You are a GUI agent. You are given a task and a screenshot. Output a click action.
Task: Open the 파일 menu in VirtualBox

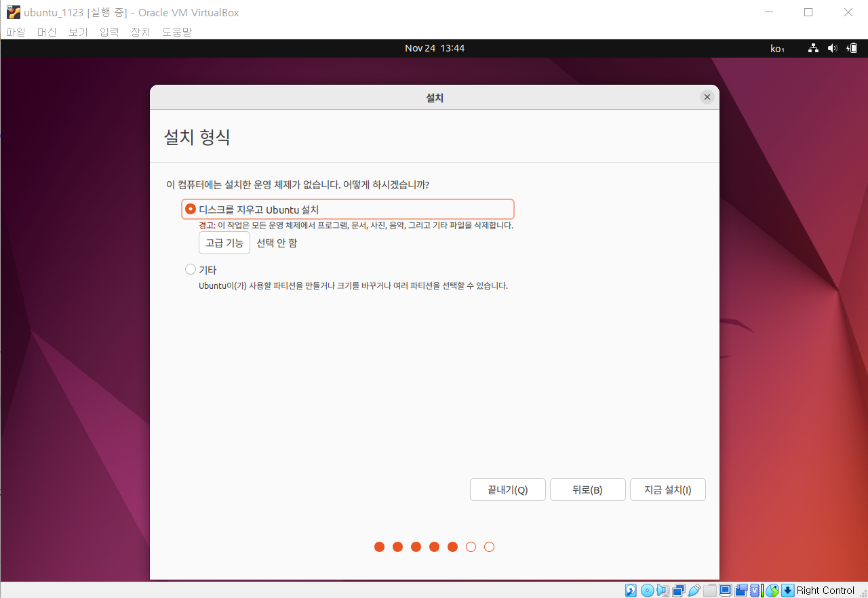[16, 32]
